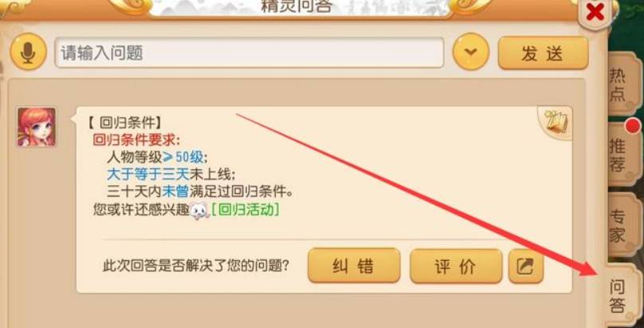Click the blue ≥50级 highlighted text
This screenshot has height=328, width=644.
click(x=184, y=157)
